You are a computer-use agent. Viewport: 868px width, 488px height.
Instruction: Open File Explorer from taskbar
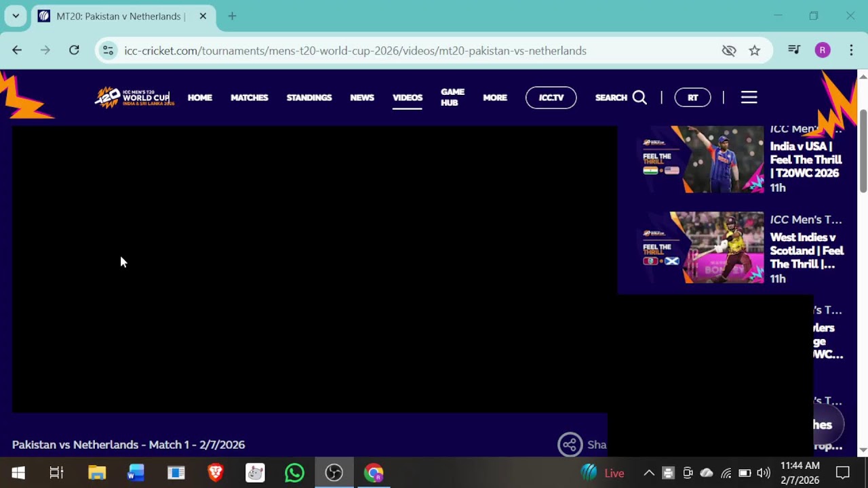(x=97, y=473)
